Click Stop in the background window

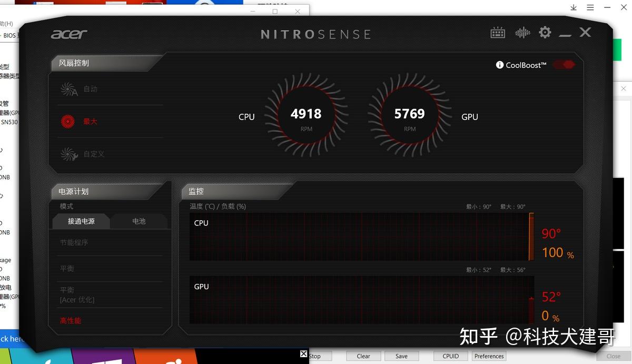(x=315, y=356)
